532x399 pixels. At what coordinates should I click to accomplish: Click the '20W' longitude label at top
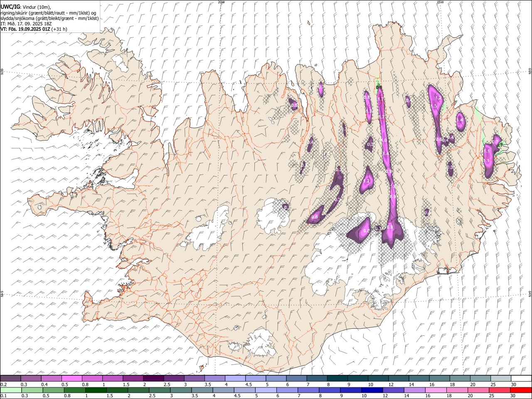point(221,2)
